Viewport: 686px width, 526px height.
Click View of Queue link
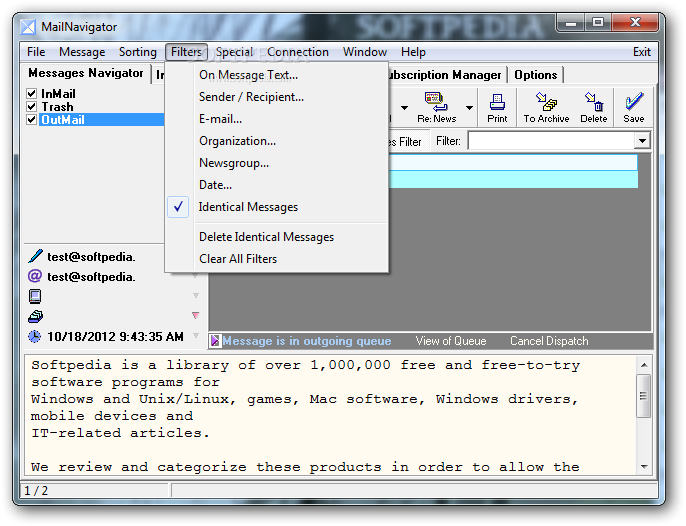(x=451, y=341)
